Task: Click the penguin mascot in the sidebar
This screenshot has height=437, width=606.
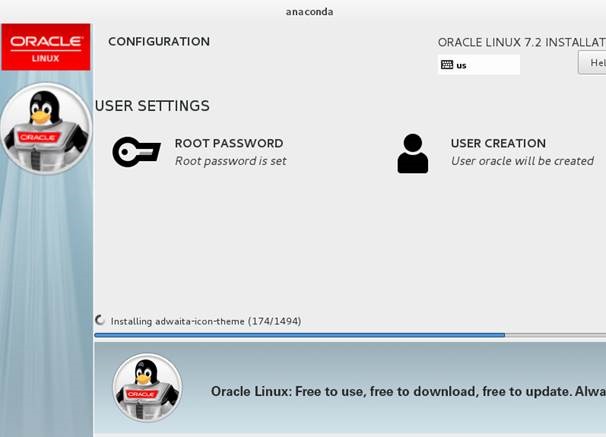Action: 46,129
